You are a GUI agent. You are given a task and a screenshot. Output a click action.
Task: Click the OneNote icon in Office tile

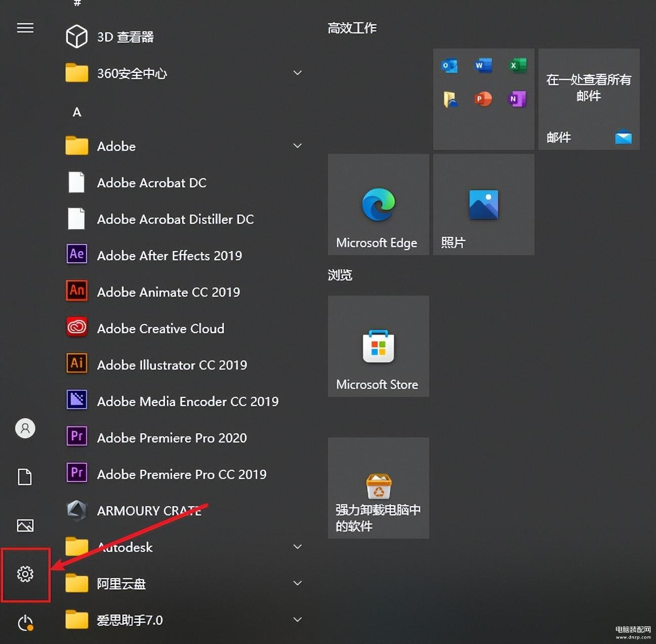(517, 99)
